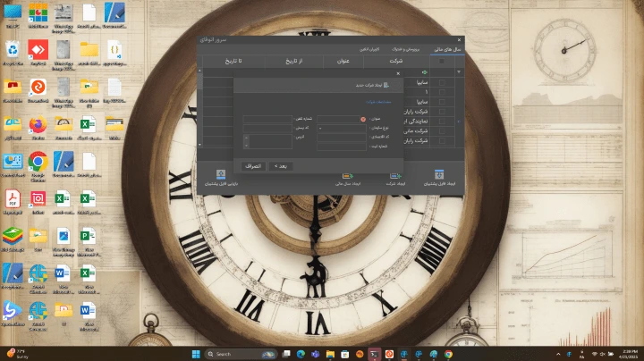644x361 pixels.
Task: Click the phone number input field
Action: [x=267, y=119]
